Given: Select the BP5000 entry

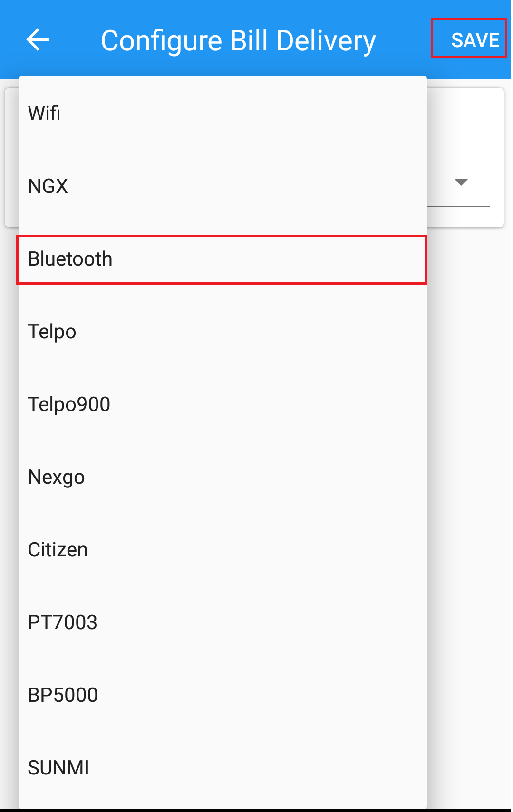Looking at the screenshot, I should click(x=223, y=695).
